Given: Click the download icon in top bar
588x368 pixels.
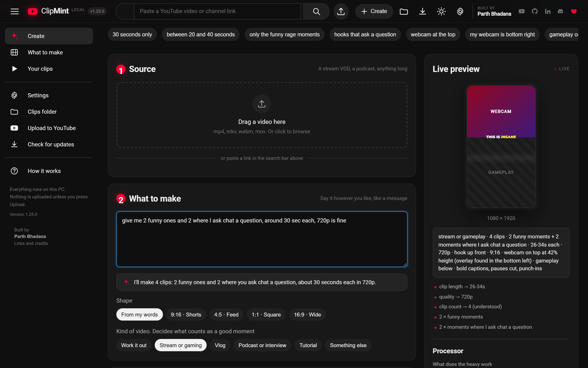Looking at the screenshot, I should [x=423, y=11].
